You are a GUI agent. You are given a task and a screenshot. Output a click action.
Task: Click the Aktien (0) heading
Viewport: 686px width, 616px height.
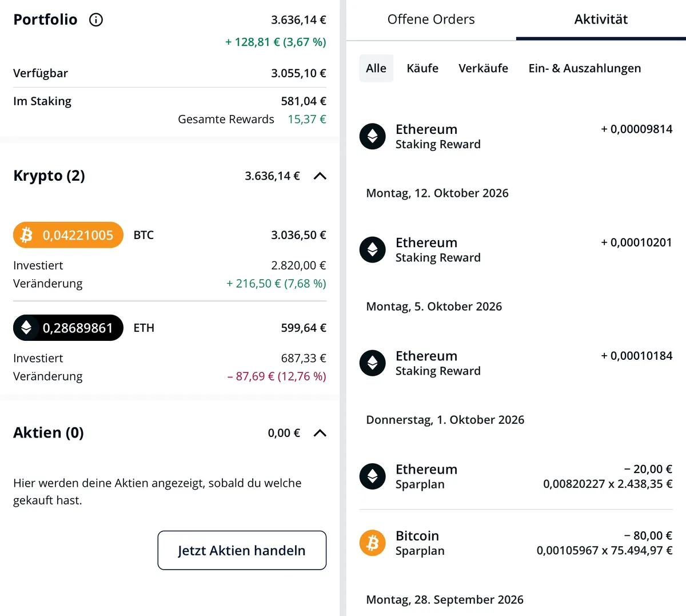pos(49,432)
